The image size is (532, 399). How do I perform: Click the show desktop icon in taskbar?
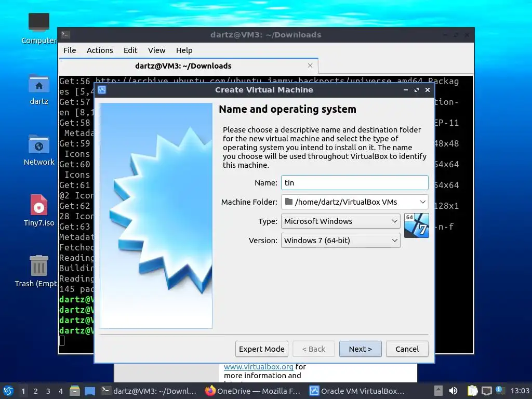click(x=90, y=391)
